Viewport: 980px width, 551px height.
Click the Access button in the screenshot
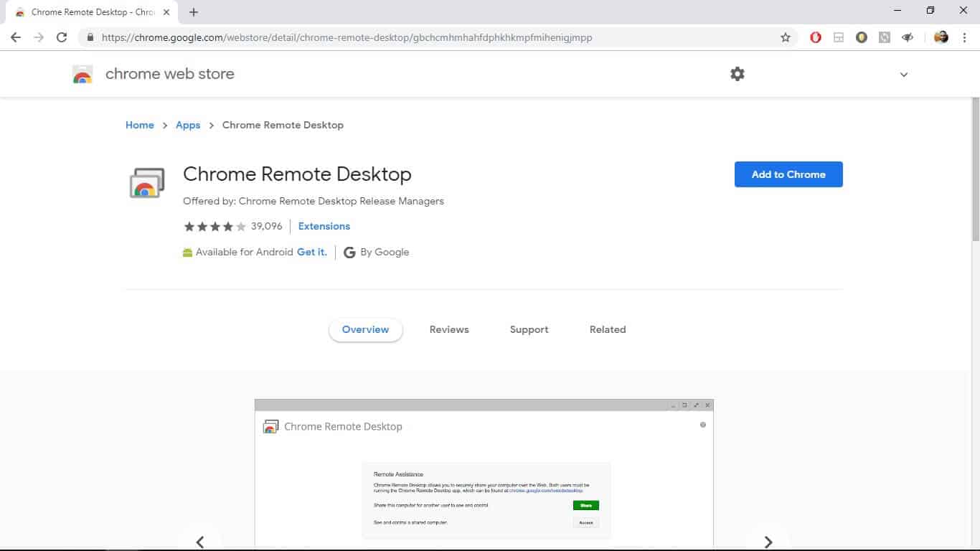[x=586, y=522]
